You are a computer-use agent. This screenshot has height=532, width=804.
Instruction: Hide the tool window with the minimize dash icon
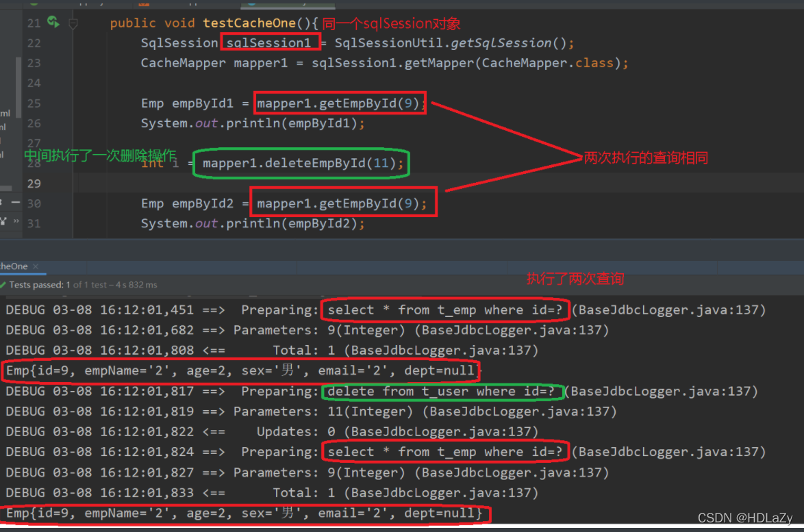pos(16,203)
